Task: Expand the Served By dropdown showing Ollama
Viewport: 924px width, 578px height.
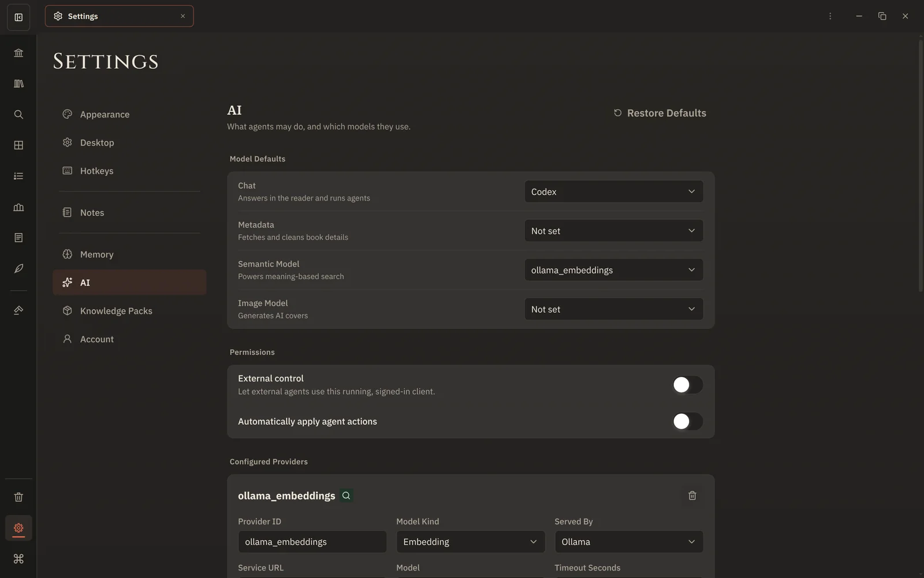Action: (629, 542)
